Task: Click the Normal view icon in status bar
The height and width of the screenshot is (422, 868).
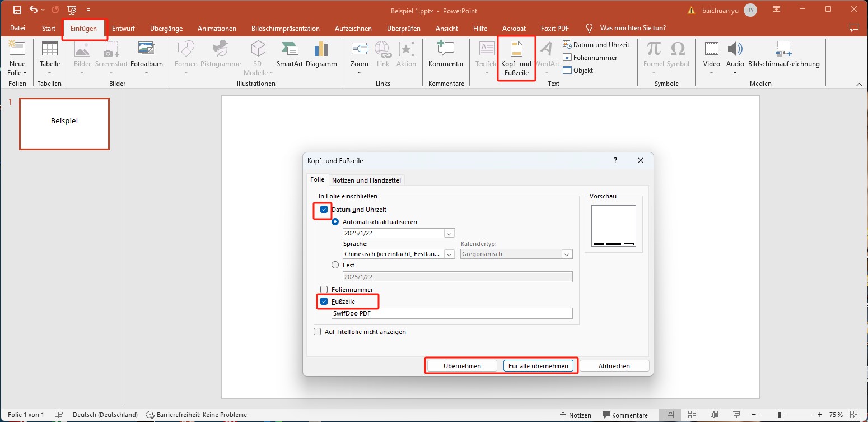Action: point(670,415)
